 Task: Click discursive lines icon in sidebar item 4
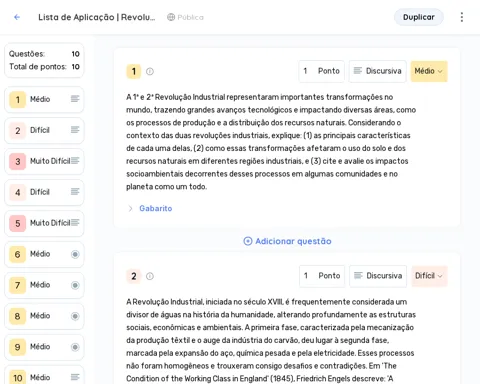[x=75, y=192]
